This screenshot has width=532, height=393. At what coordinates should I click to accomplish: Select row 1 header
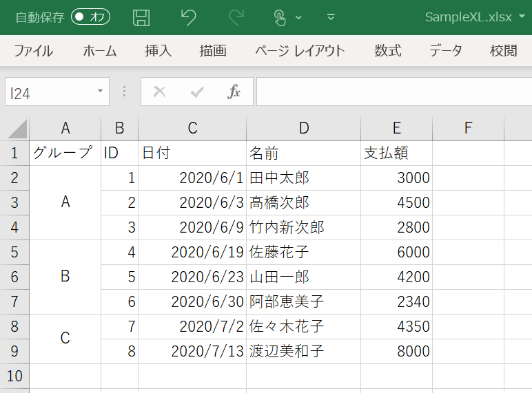pyautogui.click(x=14, y=153)
